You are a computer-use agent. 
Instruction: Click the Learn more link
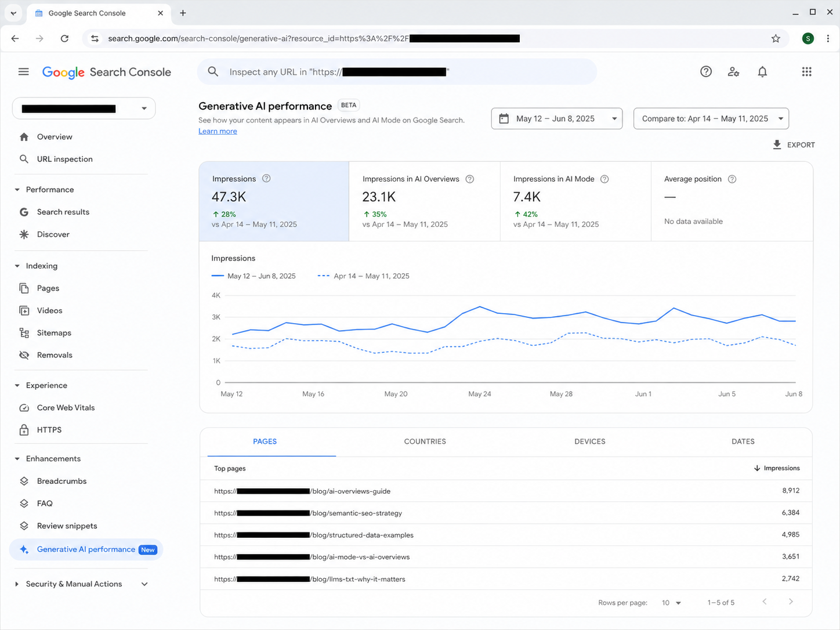[x=218, y=131]
